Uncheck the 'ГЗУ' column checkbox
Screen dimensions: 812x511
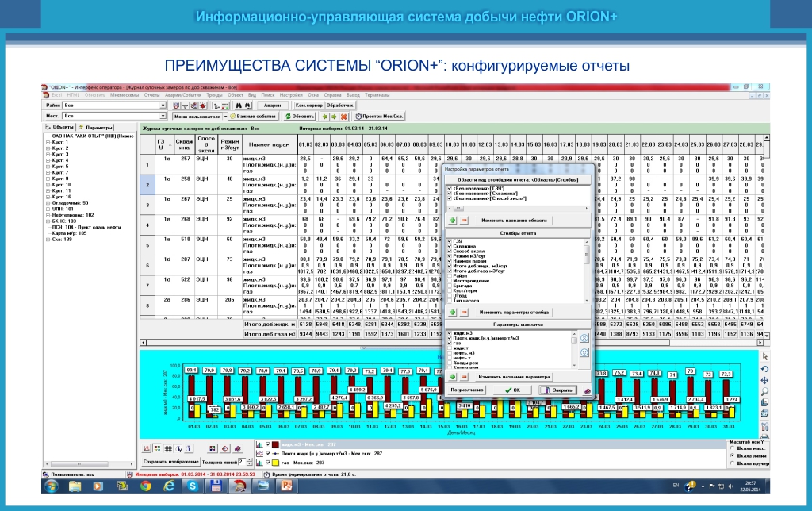click(450, 241)
